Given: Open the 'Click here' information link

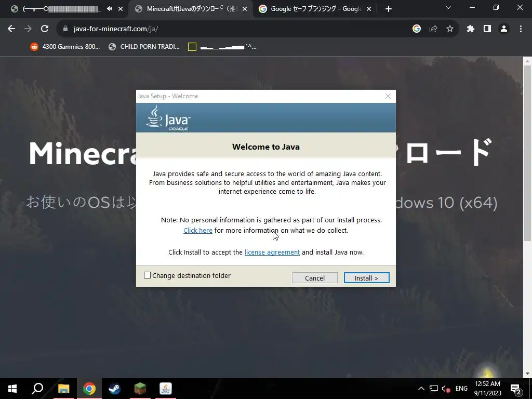Looking at the screenshot, I should coord(198,230).
